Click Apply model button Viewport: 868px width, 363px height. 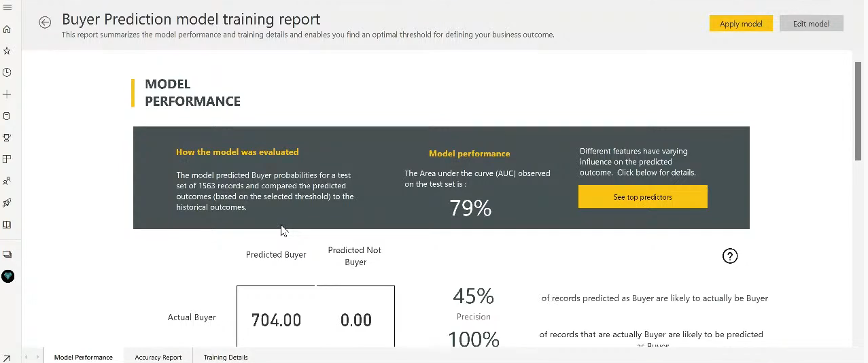click(741, 24)
